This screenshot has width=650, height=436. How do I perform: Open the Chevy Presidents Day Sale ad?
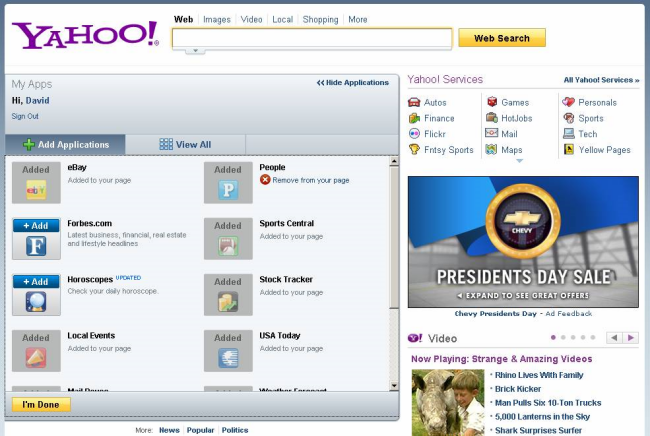point(523,242)
